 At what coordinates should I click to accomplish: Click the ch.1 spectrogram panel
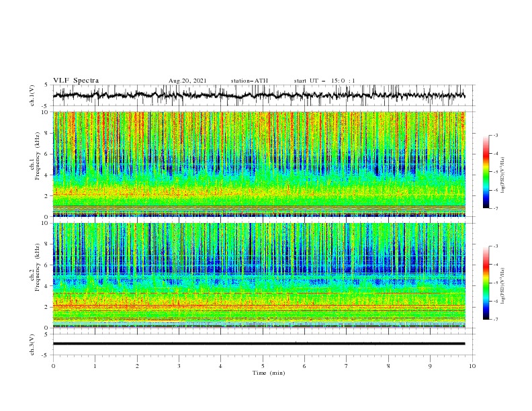(259, 164)
